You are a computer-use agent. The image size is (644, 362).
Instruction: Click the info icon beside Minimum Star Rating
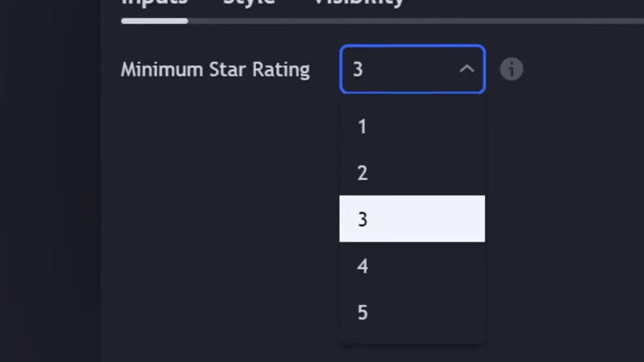click(511, 69)
